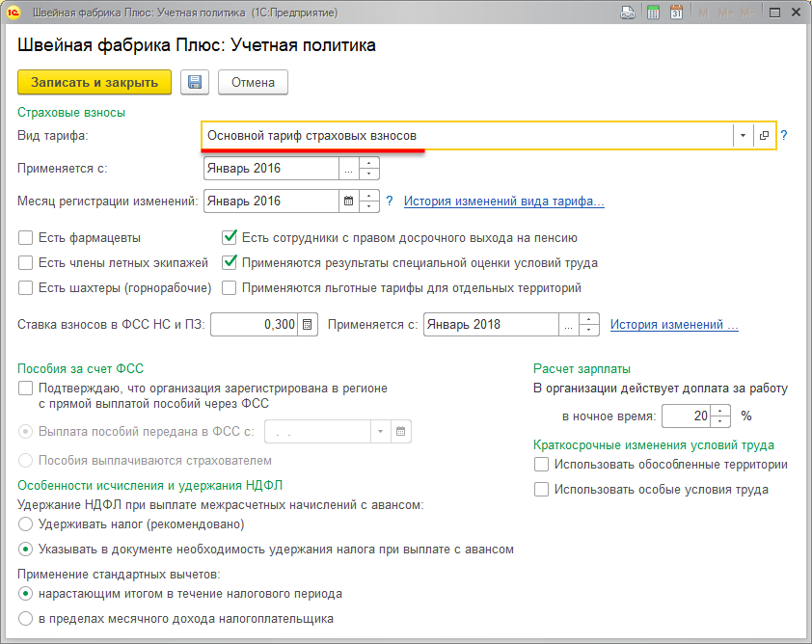Open dropdown arrow of Выплата пособий date field

[380, 431]
